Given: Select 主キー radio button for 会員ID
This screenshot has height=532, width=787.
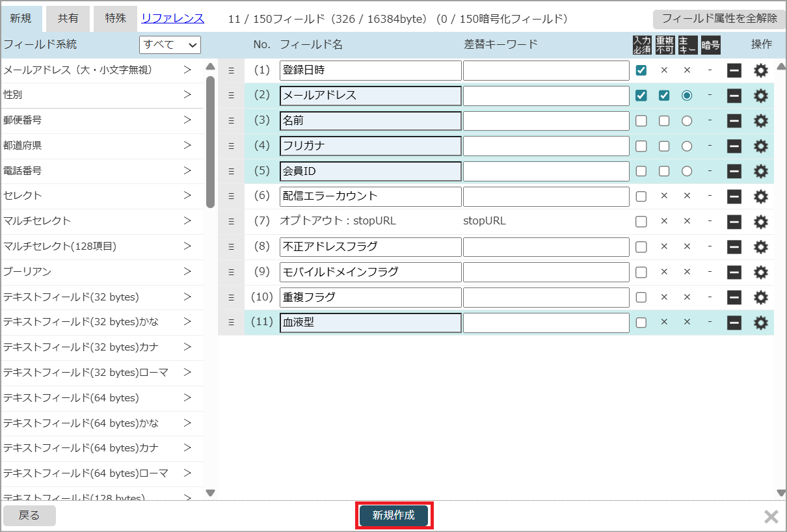Looking at the screenshot, I should [687, 171].
